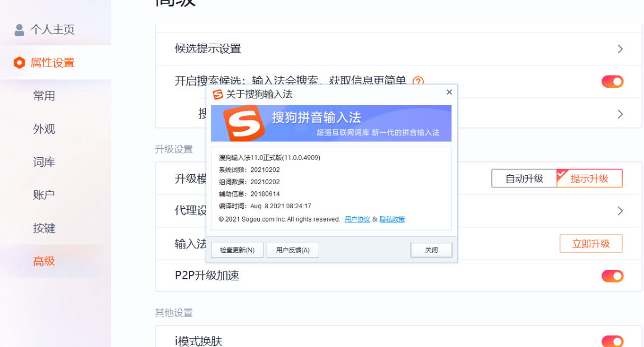Open the 用户协议 link
Screen dimensions: 644x347
[357, 219]
